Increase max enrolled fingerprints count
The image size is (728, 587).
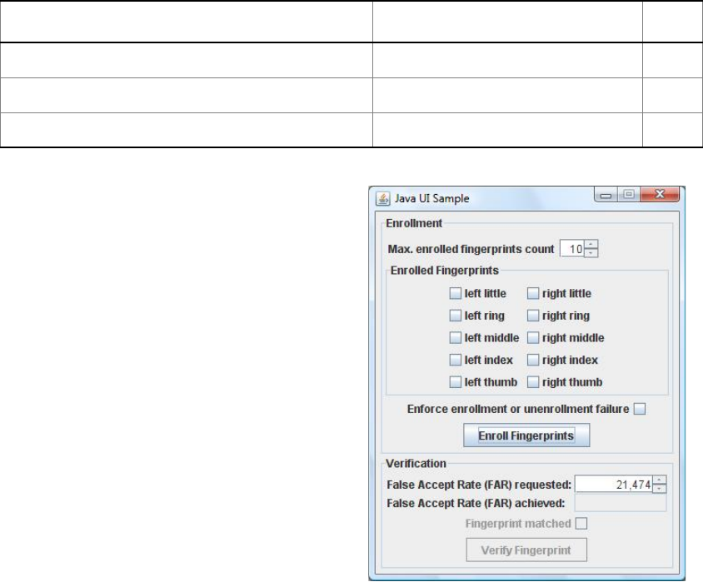point(591,244)
